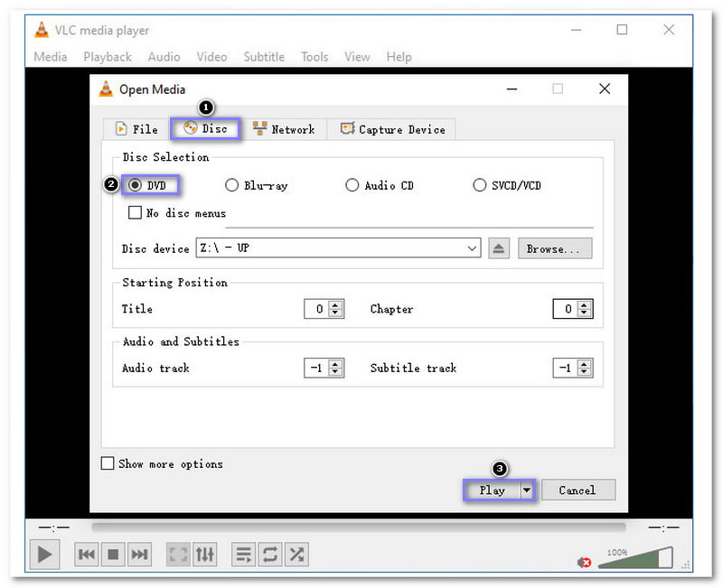723x588 pixels.
Task: Adjust the volume slider at 100%
Action: pos(635,557)
